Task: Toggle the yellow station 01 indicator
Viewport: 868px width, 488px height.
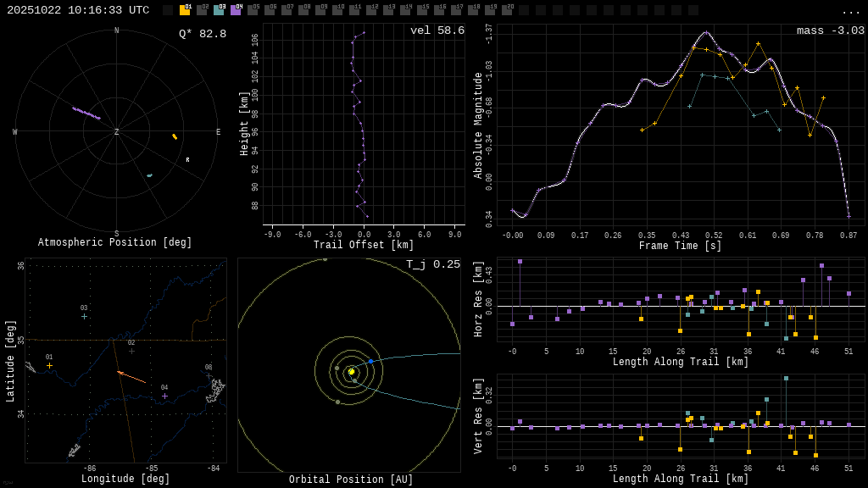Action: point(185,10)
